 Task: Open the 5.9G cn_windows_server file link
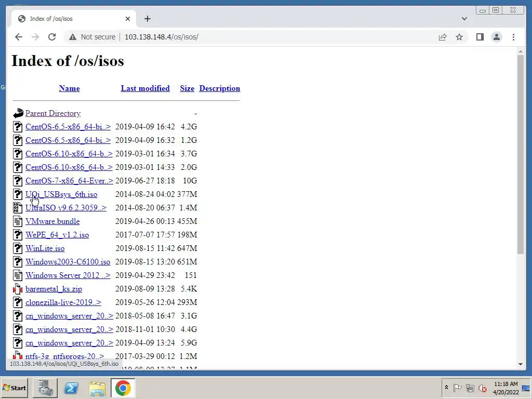[x=69, y=343]
